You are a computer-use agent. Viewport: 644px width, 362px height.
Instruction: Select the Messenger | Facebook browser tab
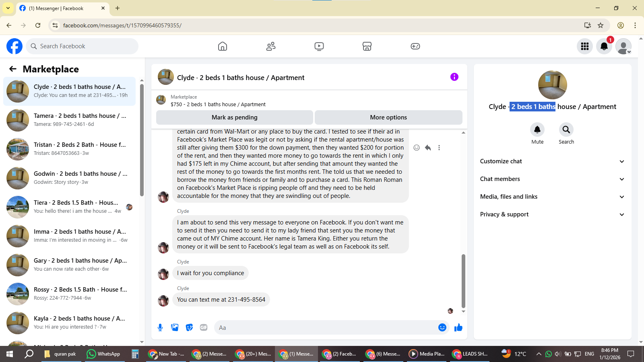pos(62,8)
